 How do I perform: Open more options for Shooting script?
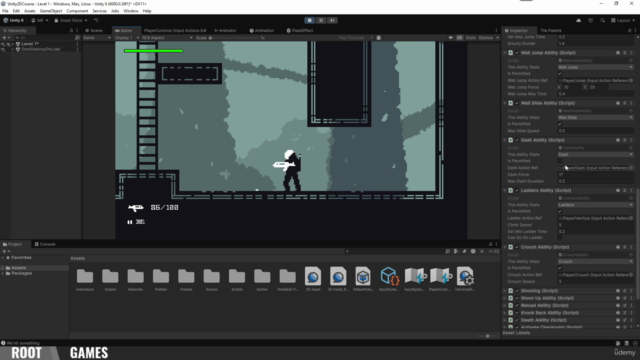[x=631, y=291]
